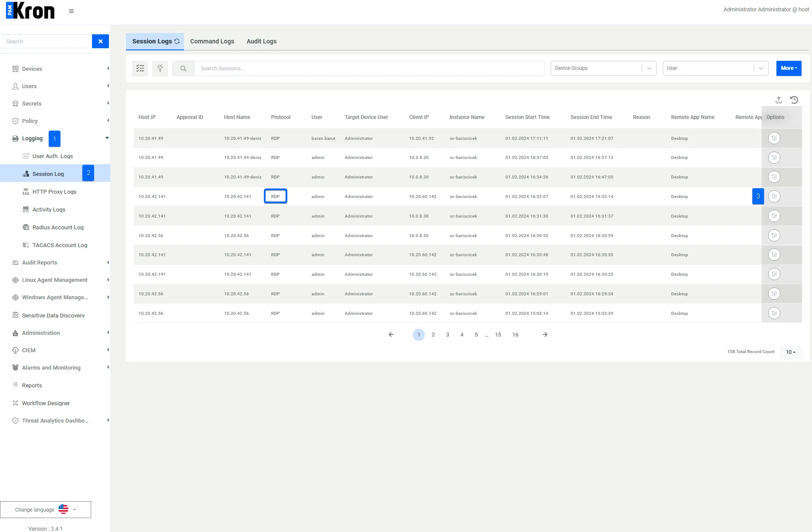
Task: Open Workflow Designer in sidebar
Action: click(46, 403)
